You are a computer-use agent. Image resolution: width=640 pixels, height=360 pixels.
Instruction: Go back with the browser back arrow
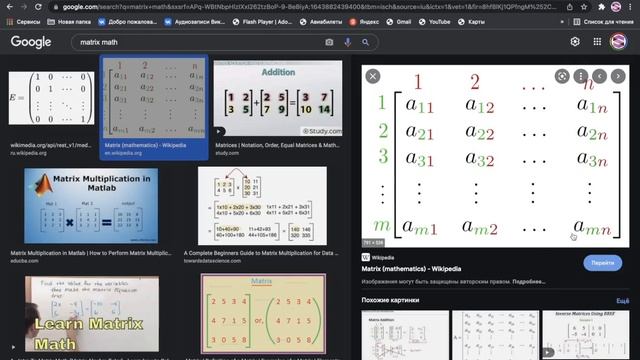pyautogui.click(x=10, y=7)
